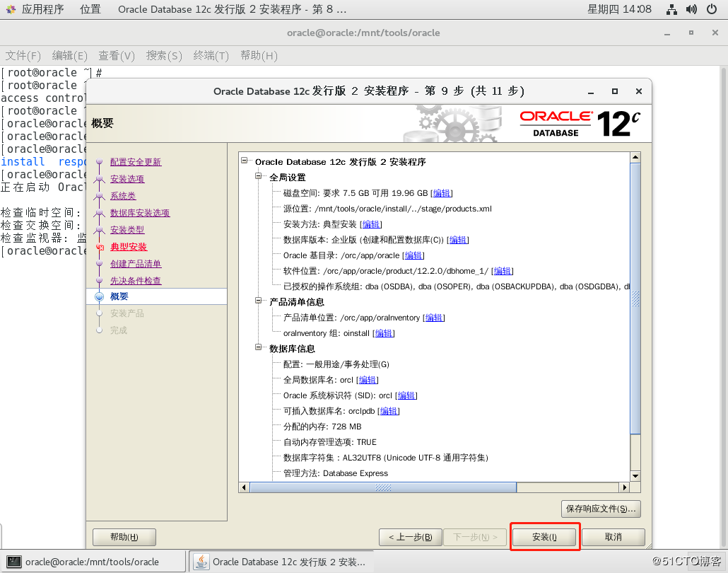Click 管理方法: Database Express row
728x573 pixels.
pos(336,473)
